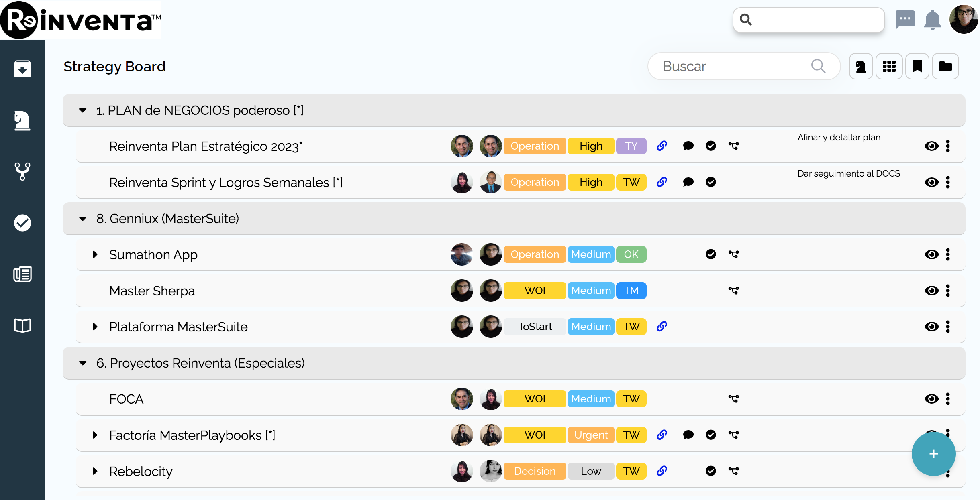Viewport: 980px width, 500px height.
Task: Open more options menu for Reinventa Plan Estratégico 2023
Action: (948, 146)
